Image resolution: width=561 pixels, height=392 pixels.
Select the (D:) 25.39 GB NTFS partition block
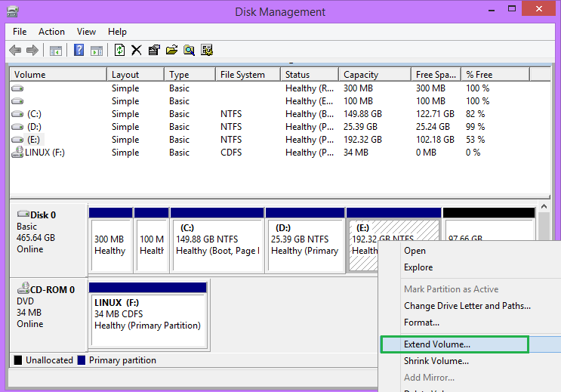pos(305,241)
